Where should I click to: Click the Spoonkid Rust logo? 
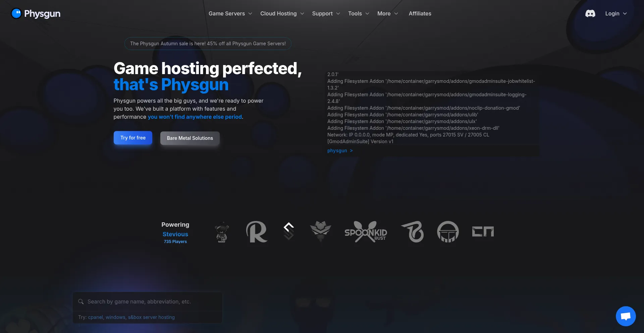pos(366,232)
